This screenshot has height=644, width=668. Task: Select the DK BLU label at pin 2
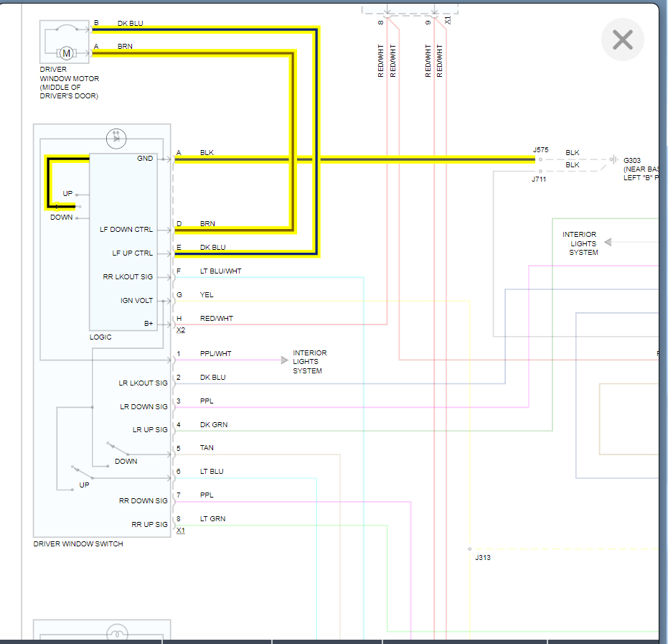(212, 378)
